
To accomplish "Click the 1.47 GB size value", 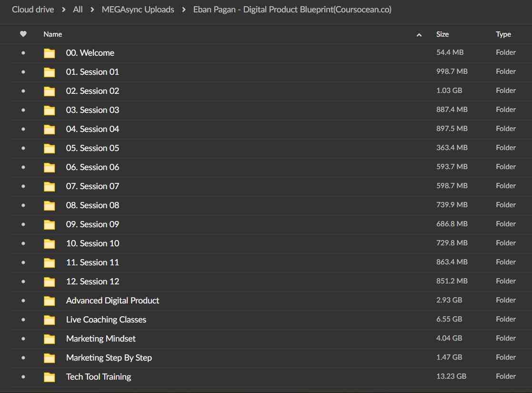I will click(449, 357).
